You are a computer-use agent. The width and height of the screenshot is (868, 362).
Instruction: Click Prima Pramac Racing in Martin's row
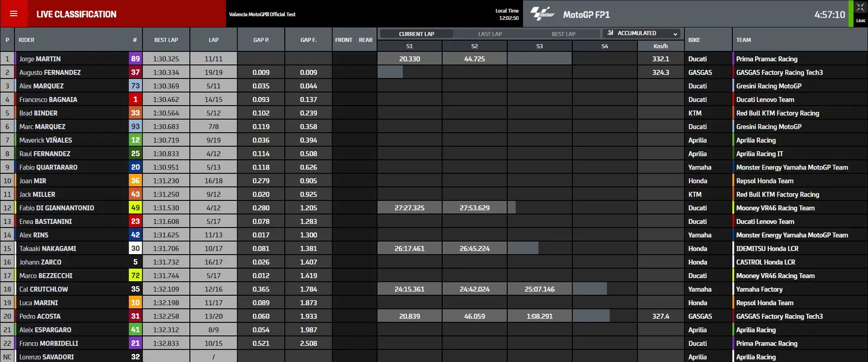tap(767, 59)
